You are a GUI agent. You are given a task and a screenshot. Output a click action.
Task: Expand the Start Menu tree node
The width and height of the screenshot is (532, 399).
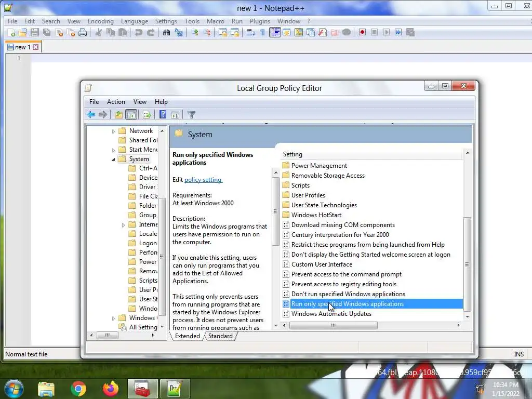[113, 150]
